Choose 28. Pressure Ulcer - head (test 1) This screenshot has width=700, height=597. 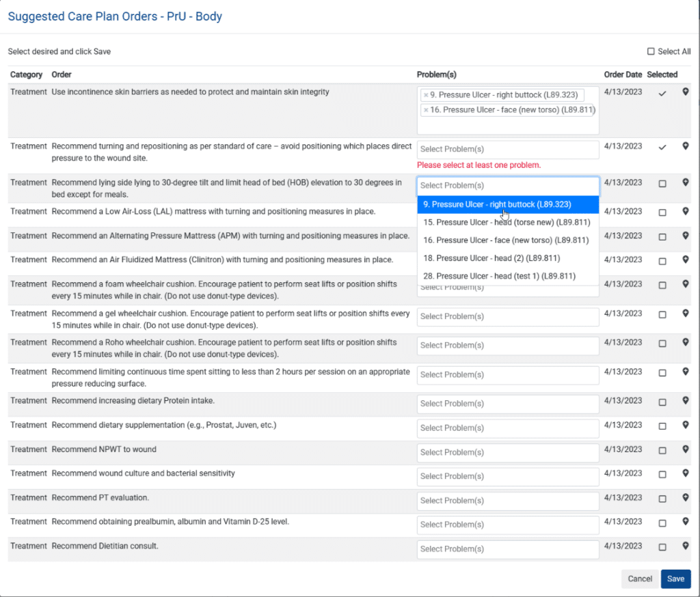pyautogui.click(x=508, y=276)
